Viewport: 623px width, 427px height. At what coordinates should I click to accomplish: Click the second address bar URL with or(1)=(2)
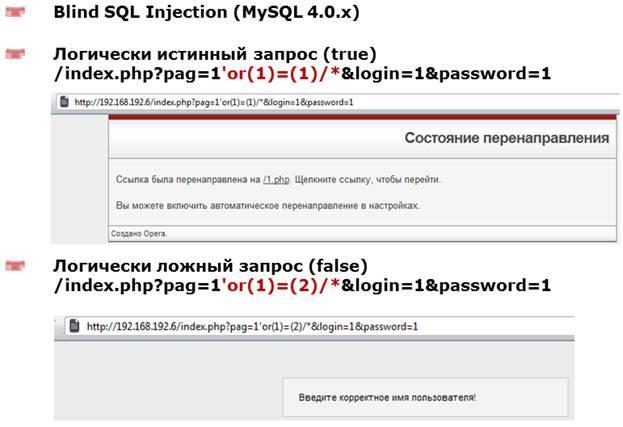[x=252, y=326]
